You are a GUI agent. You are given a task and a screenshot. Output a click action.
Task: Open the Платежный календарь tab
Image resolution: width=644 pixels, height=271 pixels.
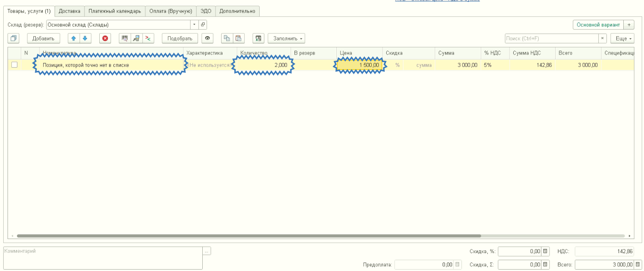point(115,11)
